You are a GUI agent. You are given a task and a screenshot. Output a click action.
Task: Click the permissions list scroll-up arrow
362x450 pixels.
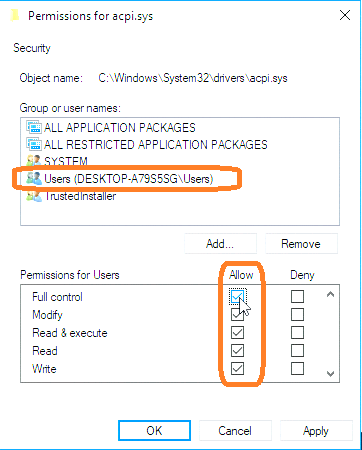pyautogui.click(x=330, y=294)
